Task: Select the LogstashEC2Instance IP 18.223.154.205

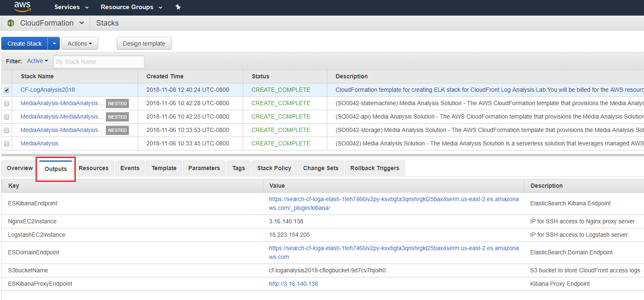Action: pyautogui.click(x=290, y=235)
